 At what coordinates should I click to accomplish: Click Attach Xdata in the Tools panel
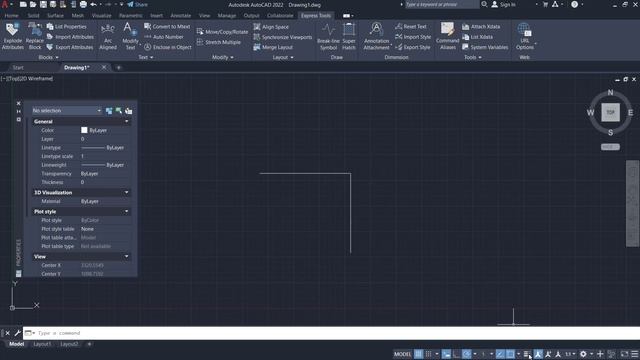click(481, 27)
